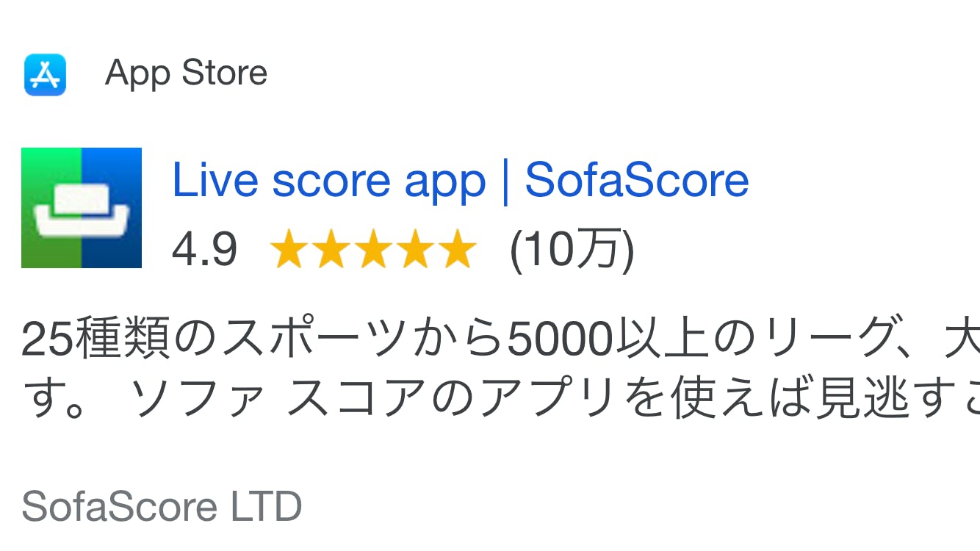This screenshot has width=980, height=551.
Task: Open the SofaScore app icon thumbnail
Action: [82, 208]
